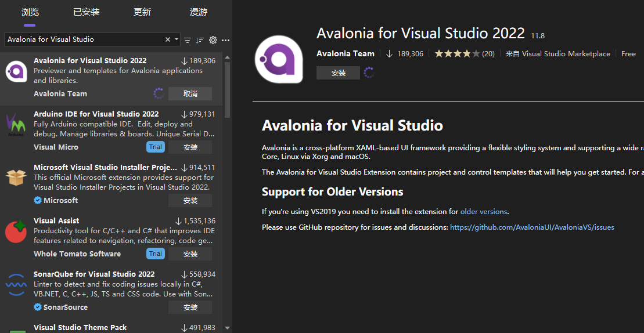Click the Avalonia Team publisher in details
The width and height of the screenshot is (644, 333).
click(x=346, y=53)
